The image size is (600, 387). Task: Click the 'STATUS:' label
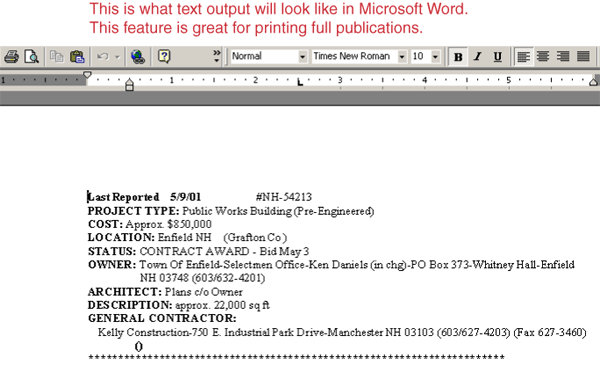(x=112, y=251)
